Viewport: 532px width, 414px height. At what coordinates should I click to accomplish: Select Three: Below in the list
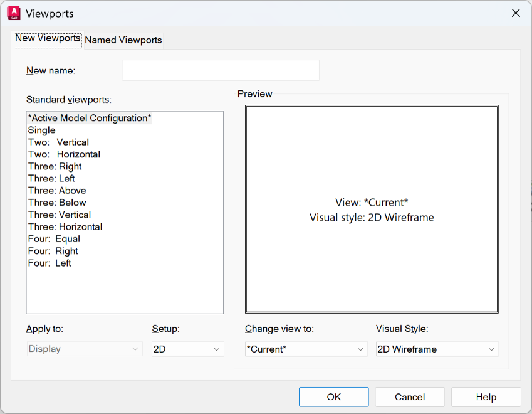pos(57,203)
